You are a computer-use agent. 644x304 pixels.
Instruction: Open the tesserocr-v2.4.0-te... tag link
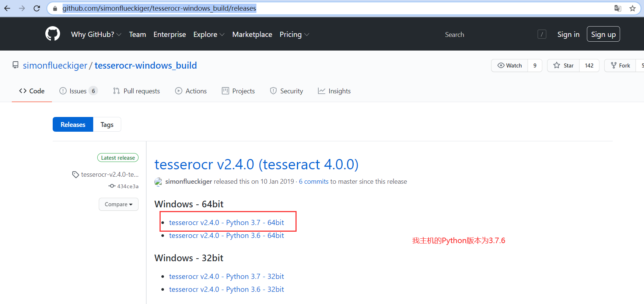tap(110, 175)
